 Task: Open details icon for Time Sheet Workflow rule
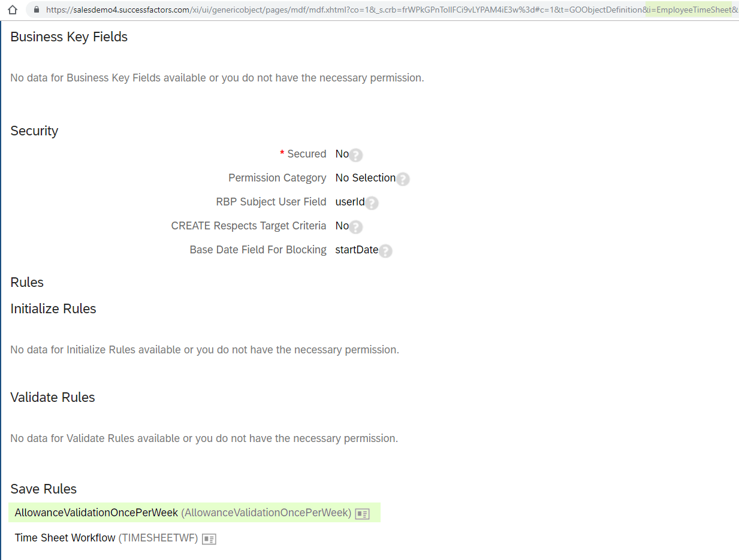(209, 539)
